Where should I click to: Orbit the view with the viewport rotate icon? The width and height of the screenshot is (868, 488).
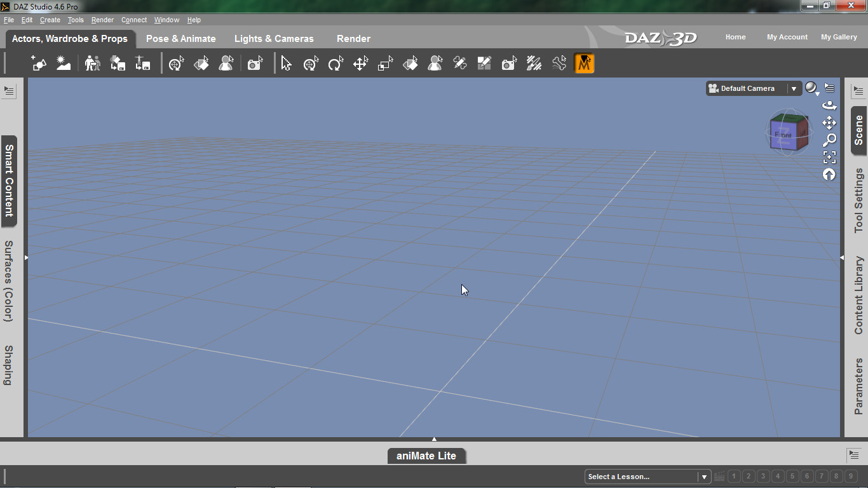pyautogui.click(x=829, y=105)
